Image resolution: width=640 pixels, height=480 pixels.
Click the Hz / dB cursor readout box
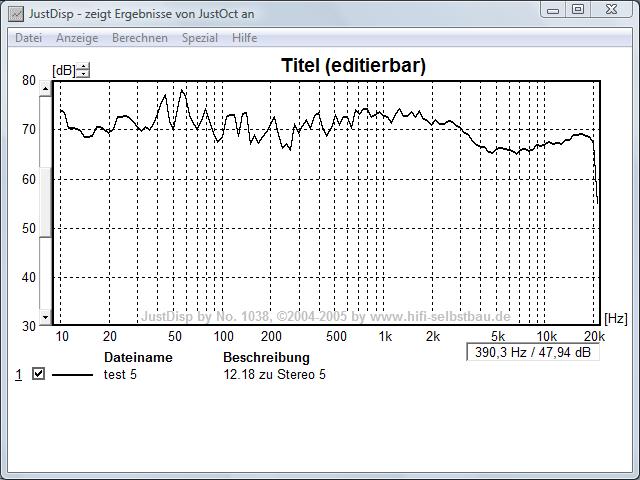click(x=532, y=353)
